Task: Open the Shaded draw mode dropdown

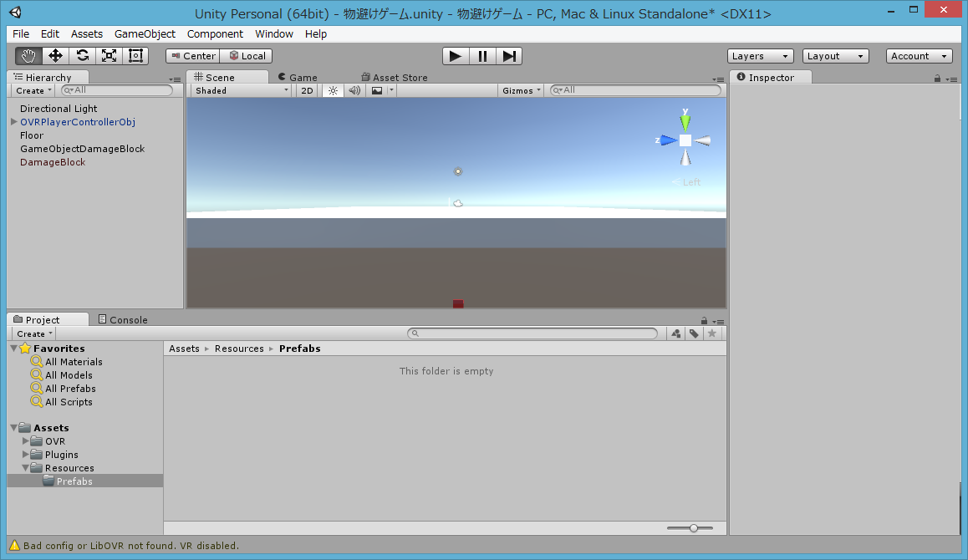Action: [x=241, y=91]
